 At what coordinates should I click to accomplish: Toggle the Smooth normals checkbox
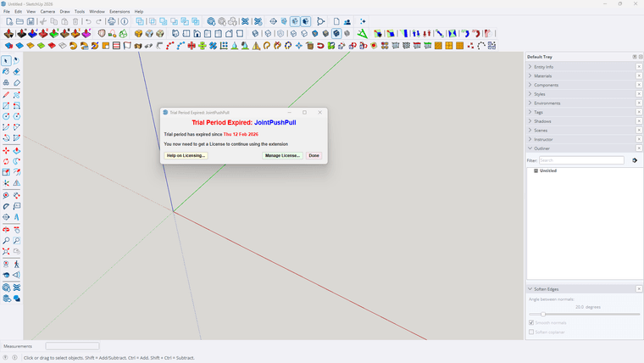click(531, 322)
